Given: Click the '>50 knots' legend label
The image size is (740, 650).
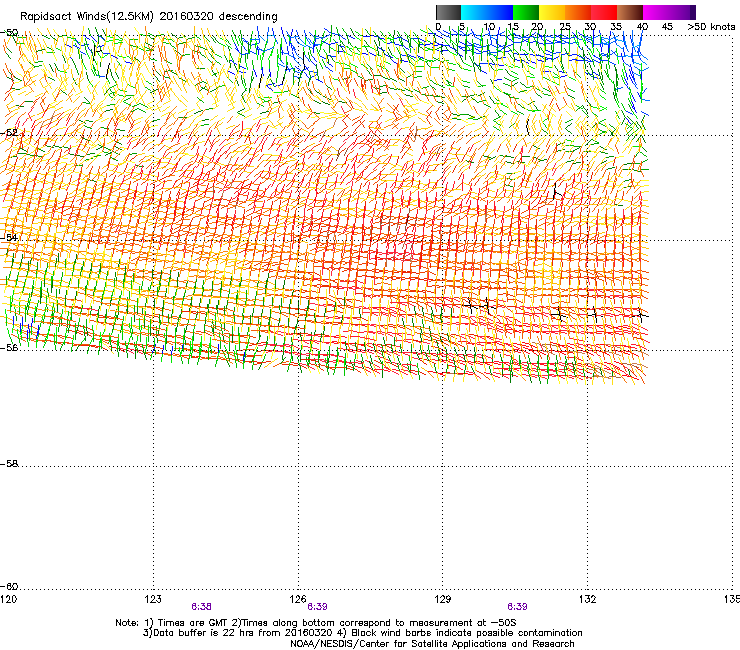Looking at the screenshot, I should [x=711, y=27].
